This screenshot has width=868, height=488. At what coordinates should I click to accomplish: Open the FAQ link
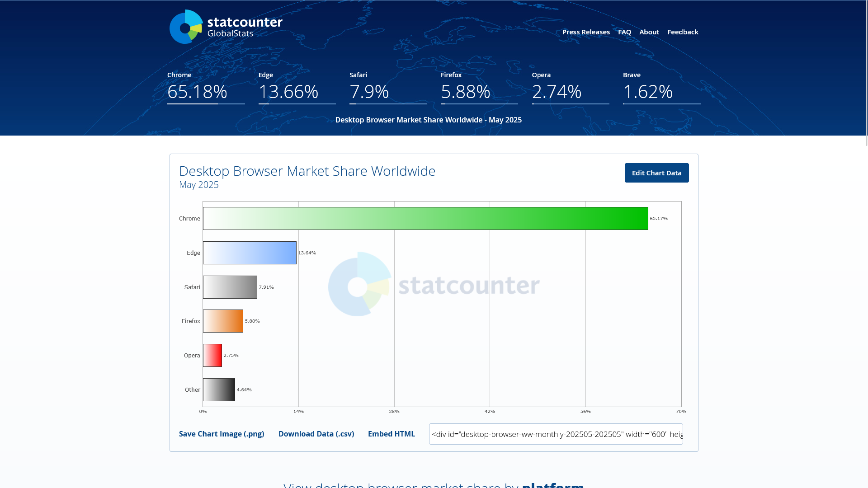[x=624, y=32]
